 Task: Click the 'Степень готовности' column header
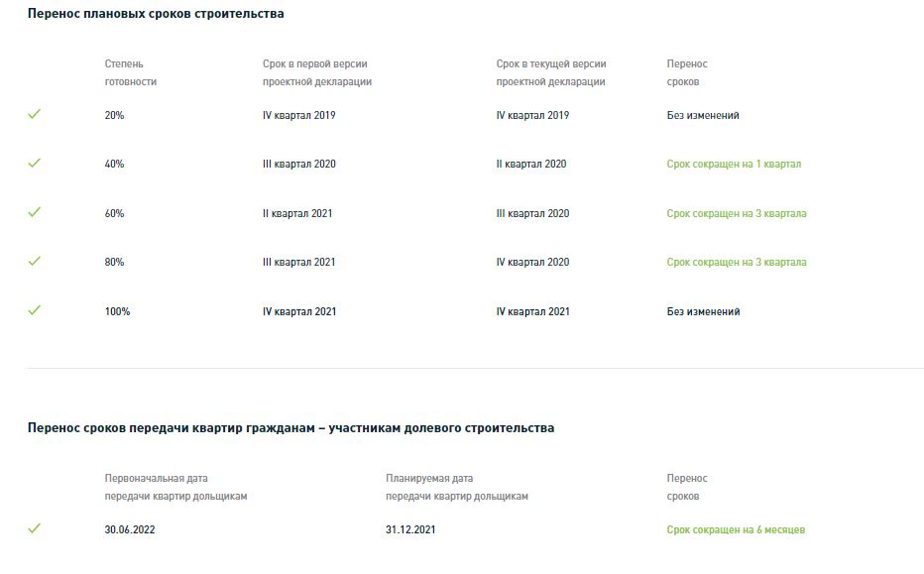tap(131, 72)
